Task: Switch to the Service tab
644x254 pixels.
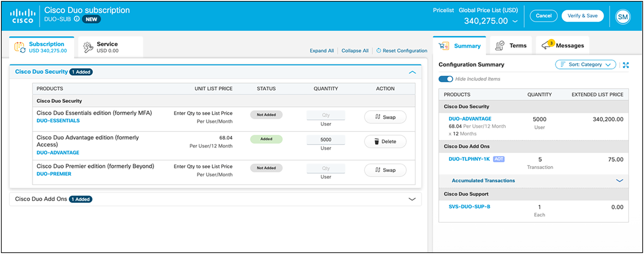Action: pos(110,47)
